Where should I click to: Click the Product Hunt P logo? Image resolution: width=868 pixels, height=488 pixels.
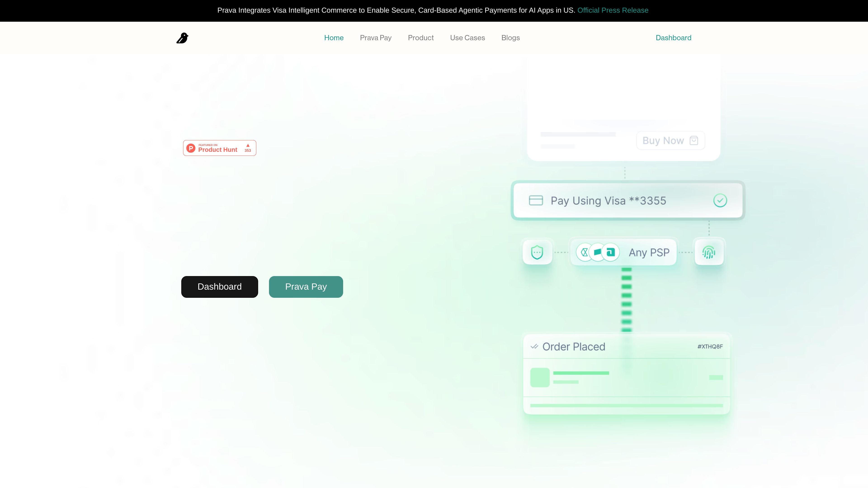pyautogui.click(x=191, y=148)
